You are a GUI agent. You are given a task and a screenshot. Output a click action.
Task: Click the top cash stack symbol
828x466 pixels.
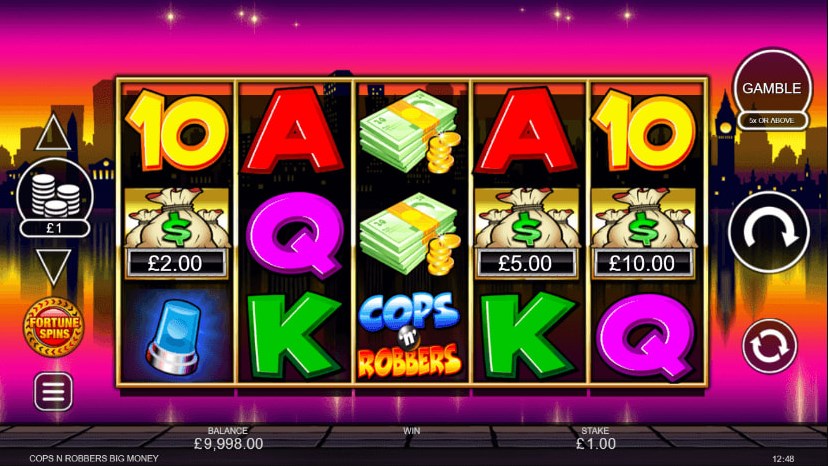[410, 132]
